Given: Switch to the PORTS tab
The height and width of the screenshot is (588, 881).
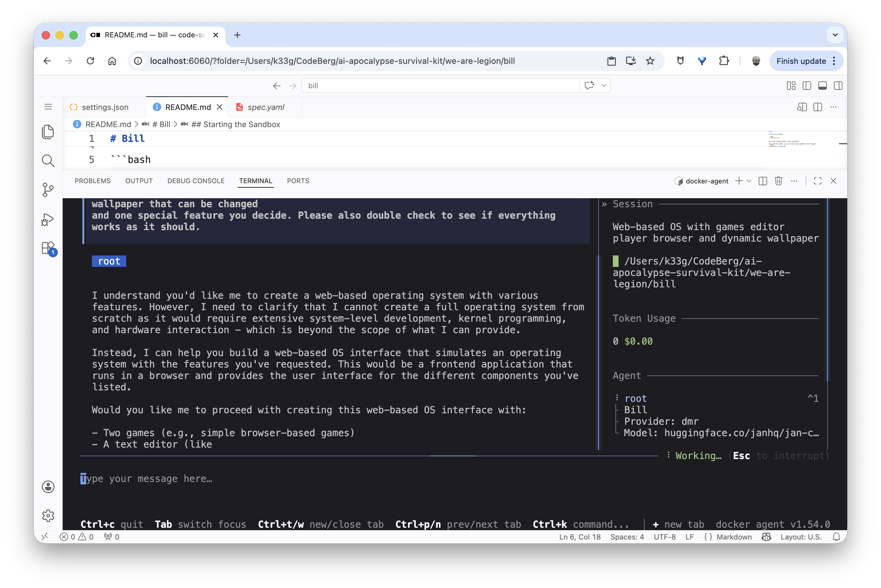Looking at the screenshot, I should coord(298,181).
